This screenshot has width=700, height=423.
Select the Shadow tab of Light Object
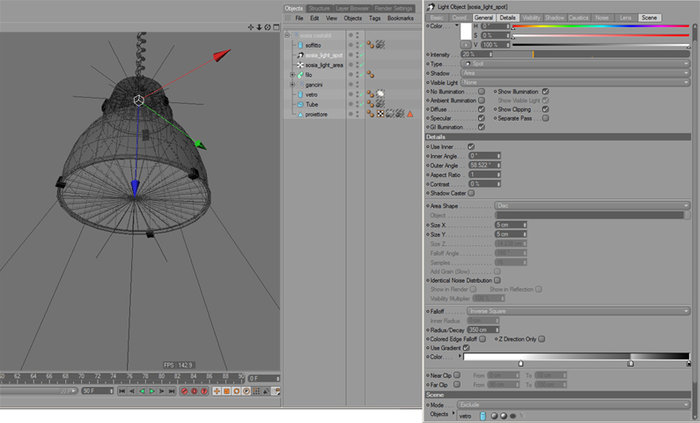click(554, 17)
